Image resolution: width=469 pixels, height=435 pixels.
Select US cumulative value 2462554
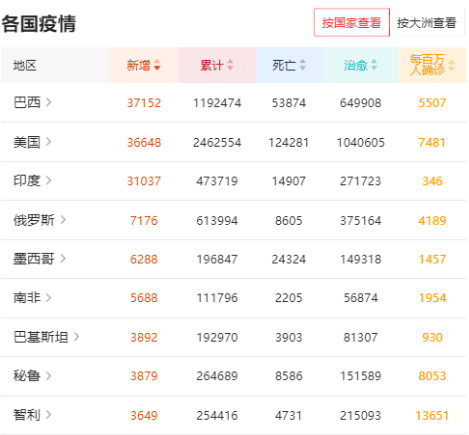(217, 142)
